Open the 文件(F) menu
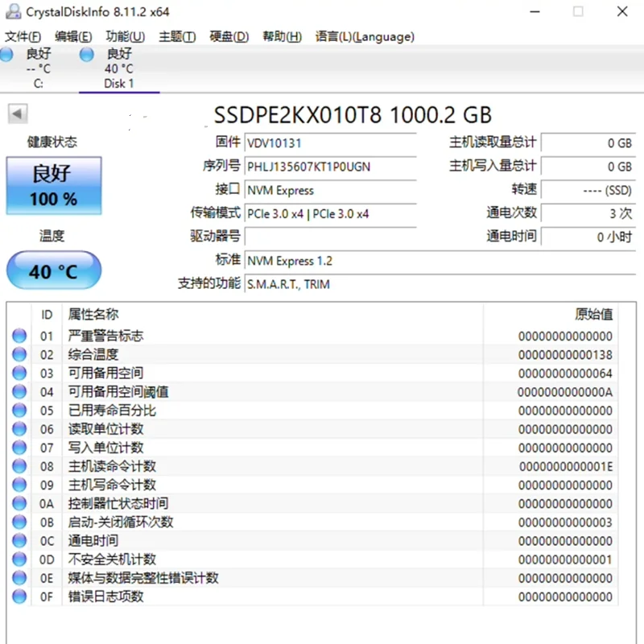Viewport: 644px width, 644px height. (23, 36)
